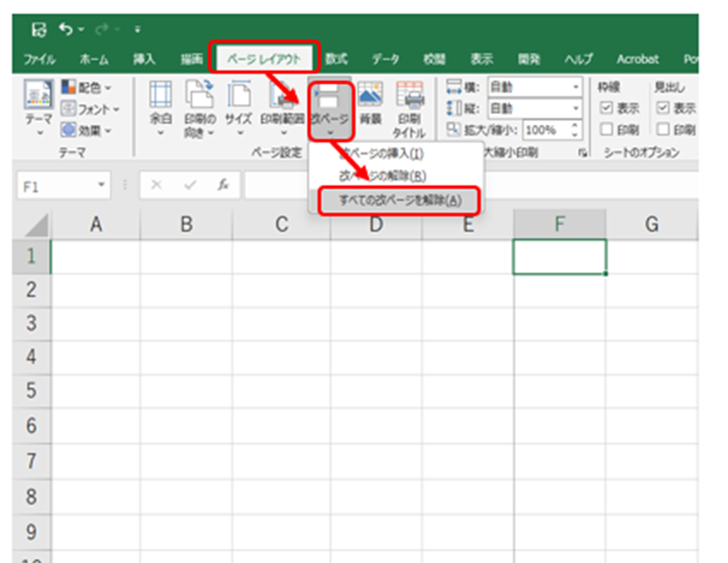Enable 枠線 印刷 (Gridlines Print) checkbox
This screenshot has height=563, width=728.
tap(604, 128)
